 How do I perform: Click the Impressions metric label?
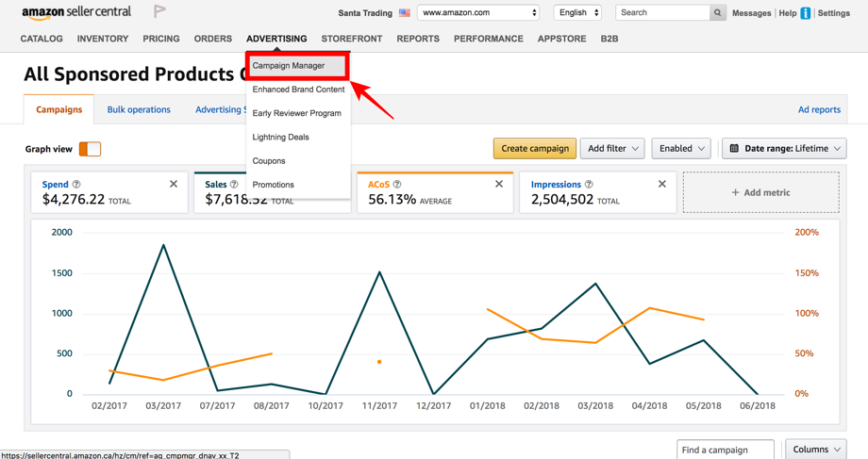coord(556,184)
